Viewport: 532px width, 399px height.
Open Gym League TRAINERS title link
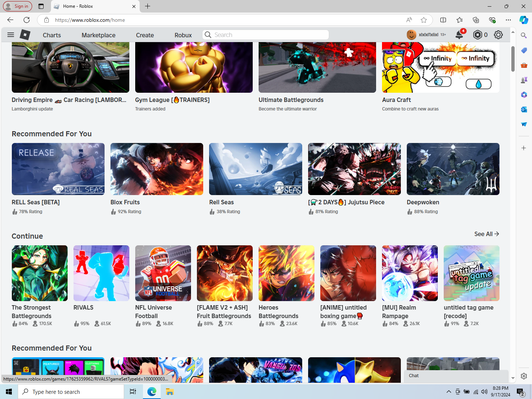click(172, 100)
